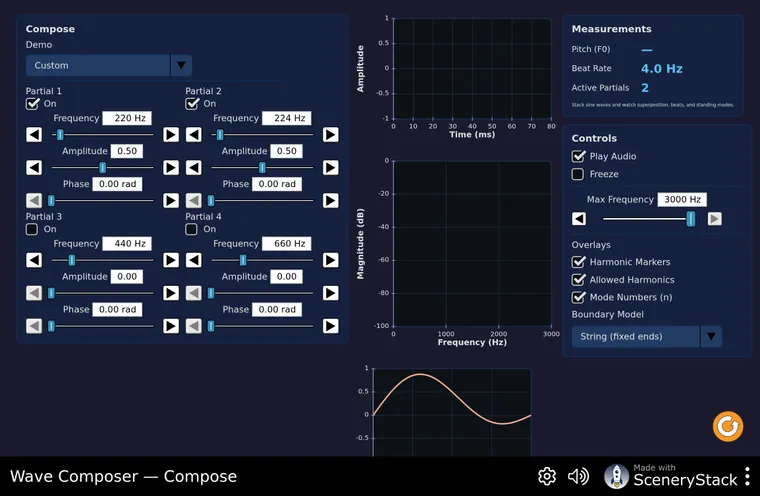Decrease Partial 2 frequency with left arrow
Viewport: 760px width, 496px height.
[194, 135]
